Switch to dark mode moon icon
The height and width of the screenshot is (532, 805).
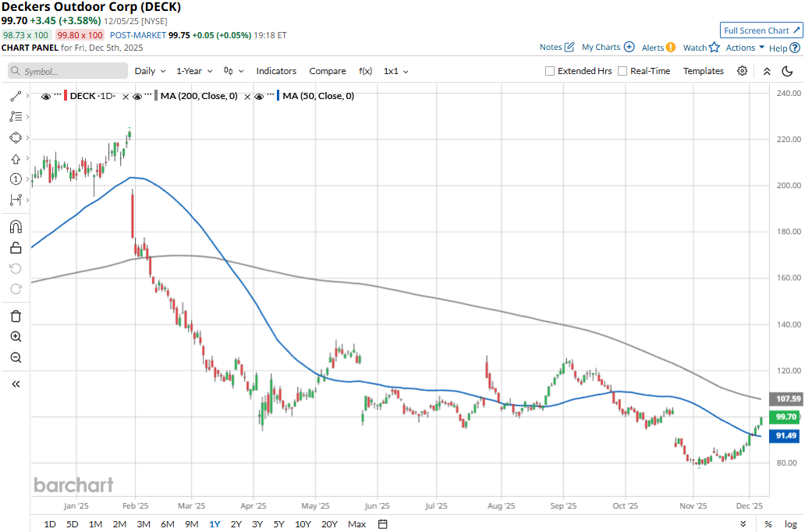point(788,72)
